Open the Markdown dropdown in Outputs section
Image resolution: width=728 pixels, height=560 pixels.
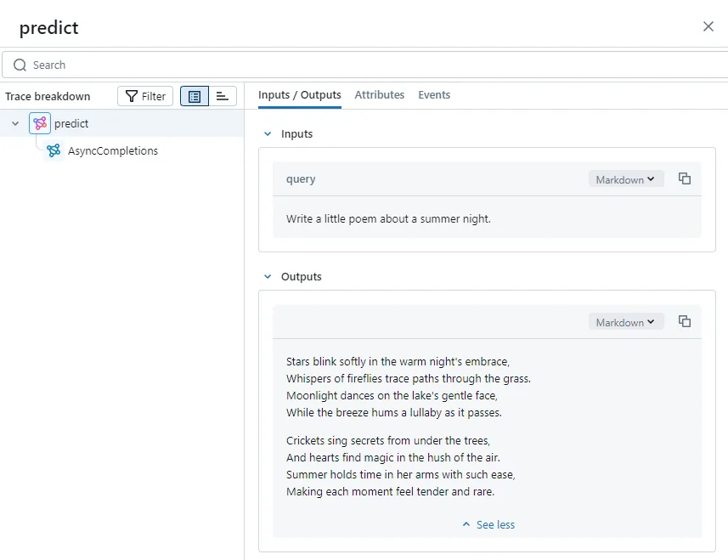pyautogui.click(x=626, y=321)
